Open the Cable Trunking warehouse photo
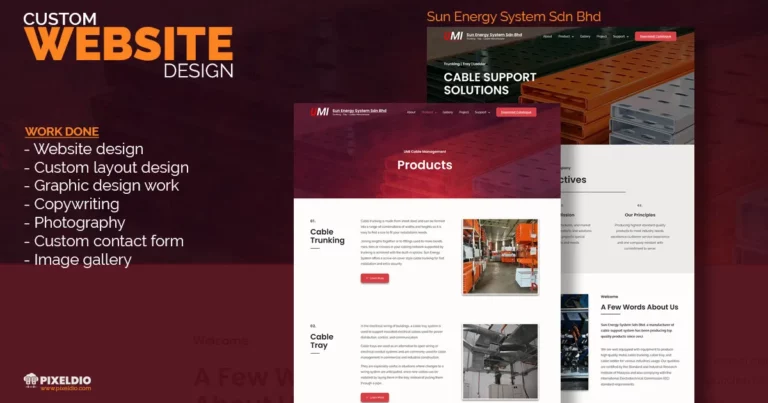 [x=500, y=257]
